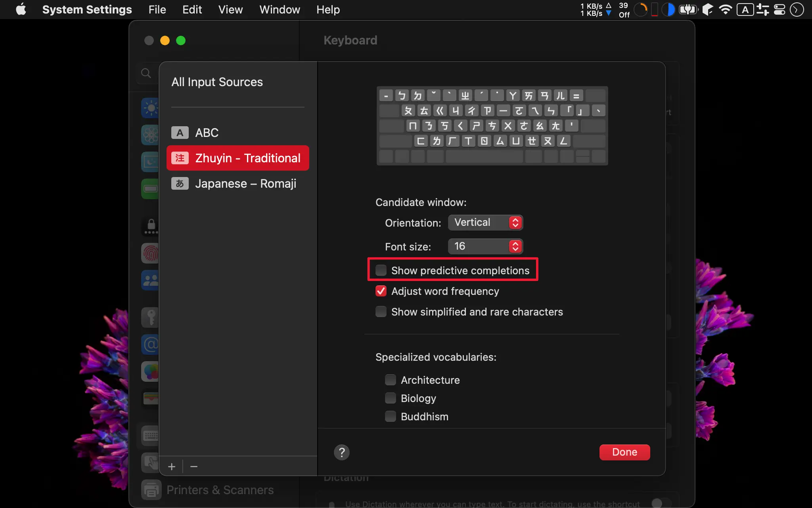Click the ABC 'A' source icon
This screenshot has height=508, width=812.
click(x=180, y=133)
